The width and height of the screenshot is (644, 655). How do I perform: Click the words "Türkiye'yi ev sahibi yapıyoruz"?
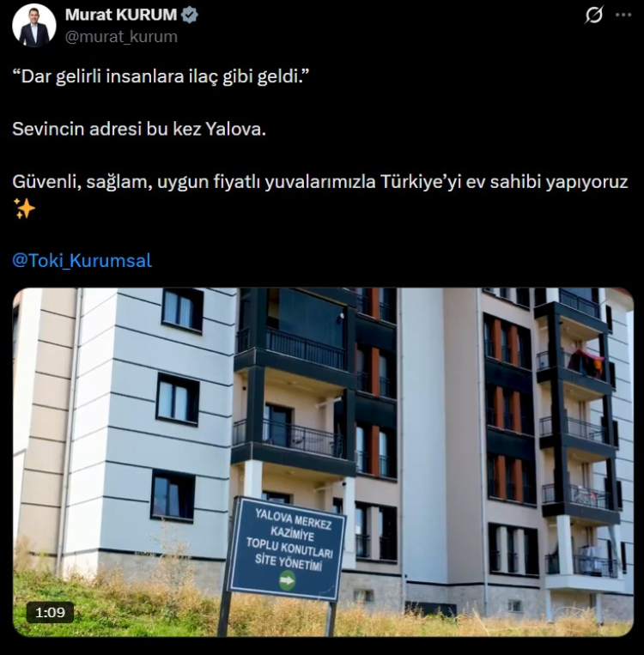[x=504, y=182]
